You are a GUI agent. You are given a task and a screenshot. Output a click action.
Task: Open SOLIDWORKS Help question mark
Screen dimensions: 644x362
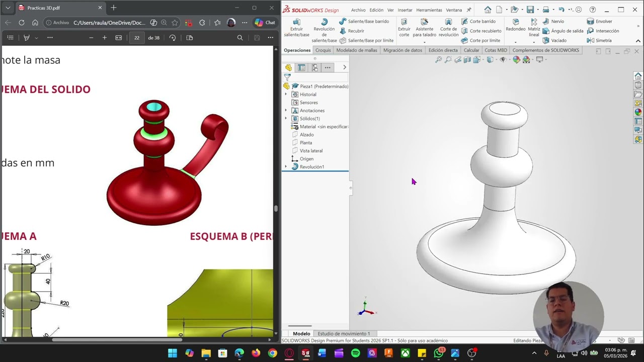(593, 10)
